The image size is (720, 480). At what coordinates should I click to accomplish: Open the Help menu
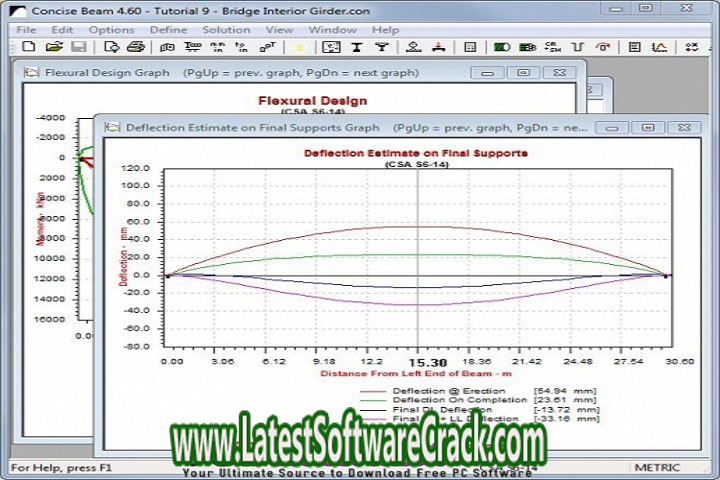coord(385,30)
